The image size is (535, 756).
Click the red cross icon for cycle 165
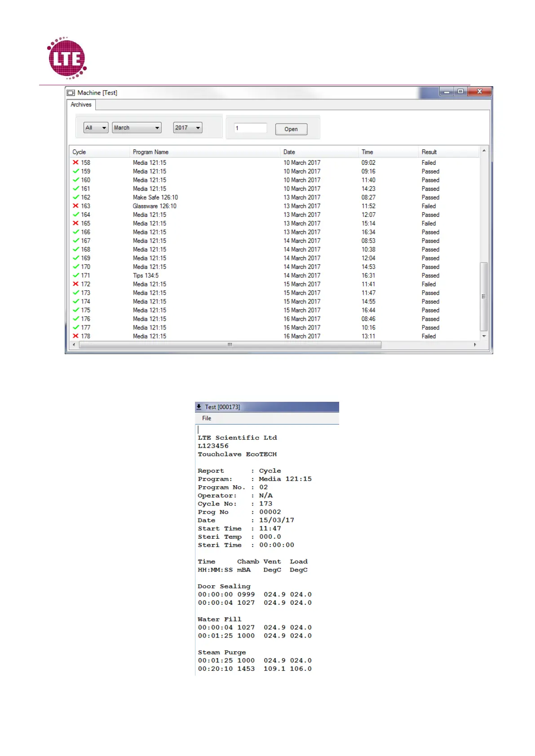click(x=75, y=223)
